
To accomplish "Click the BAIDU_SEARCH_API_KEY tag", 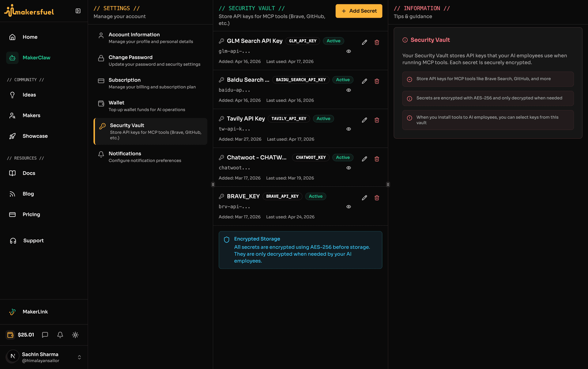I will coord(301,80).
